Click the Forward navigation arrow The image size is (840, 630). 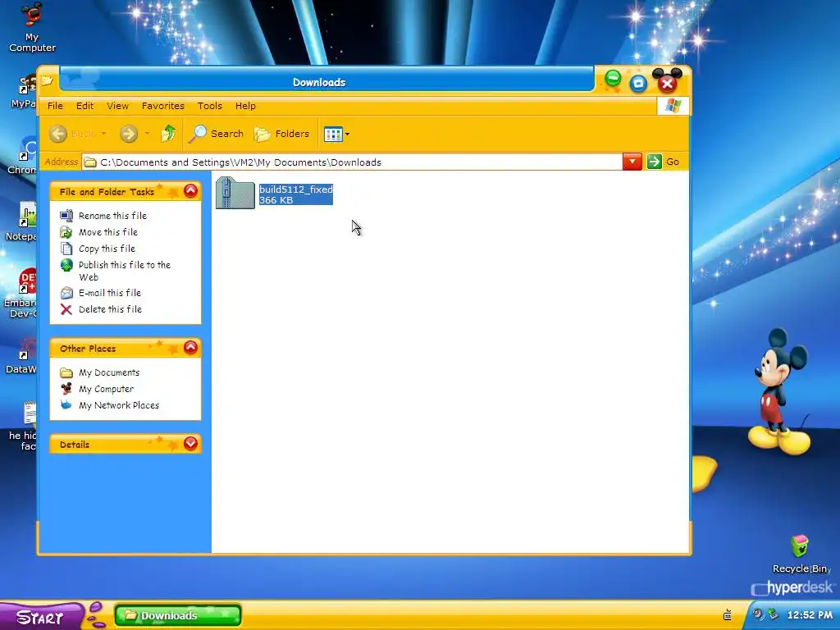[x=129, y=134]
